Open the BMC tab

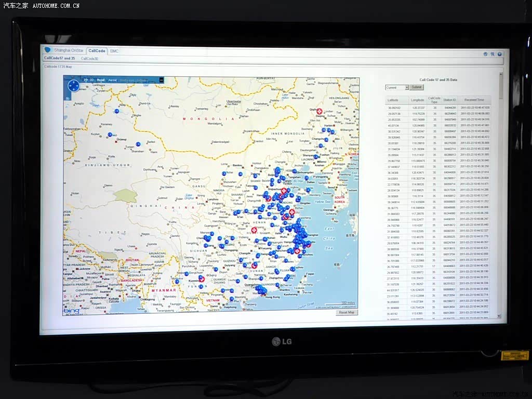[x=114, y=51]
